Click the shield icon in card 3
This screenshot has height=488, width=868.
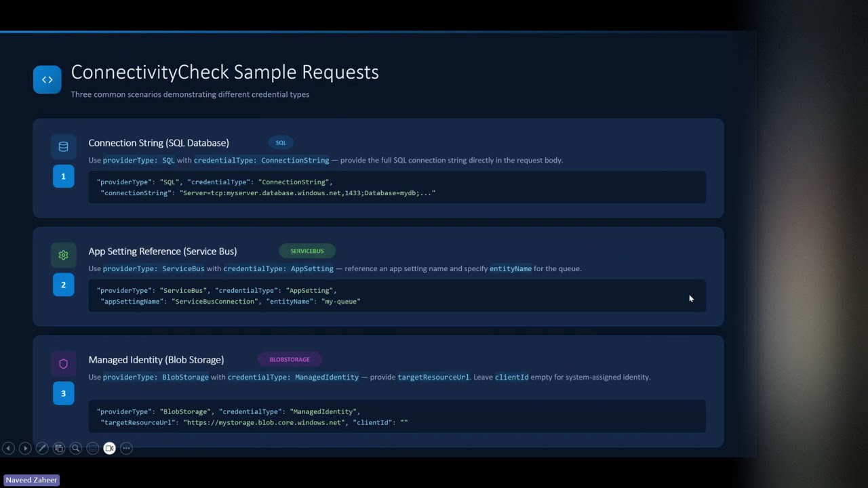(x=63, y=363)
